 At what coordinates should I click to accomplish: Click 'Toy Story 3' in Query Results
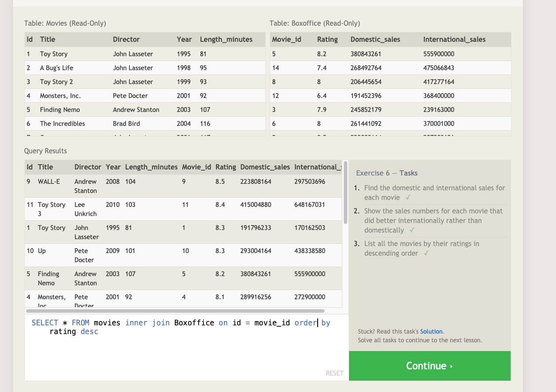51,209
